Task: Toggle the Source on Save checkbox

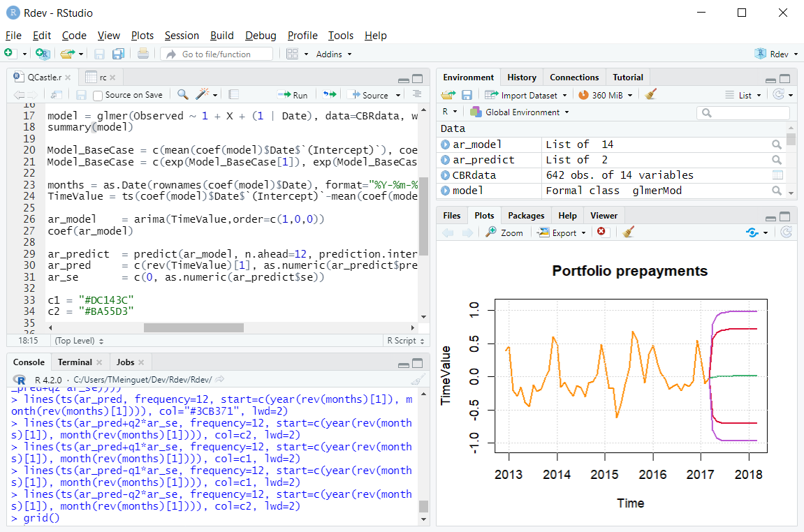Action: [98, 96]
